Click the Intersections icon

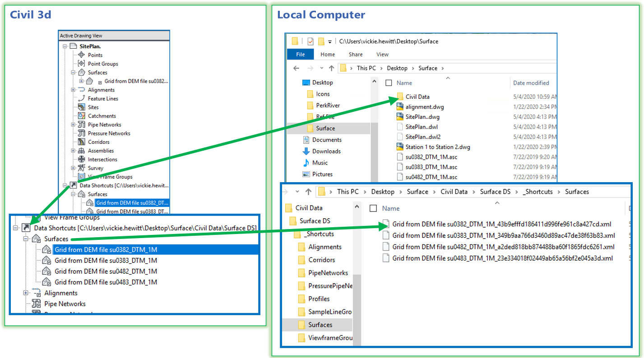click(x=81, y=159)
